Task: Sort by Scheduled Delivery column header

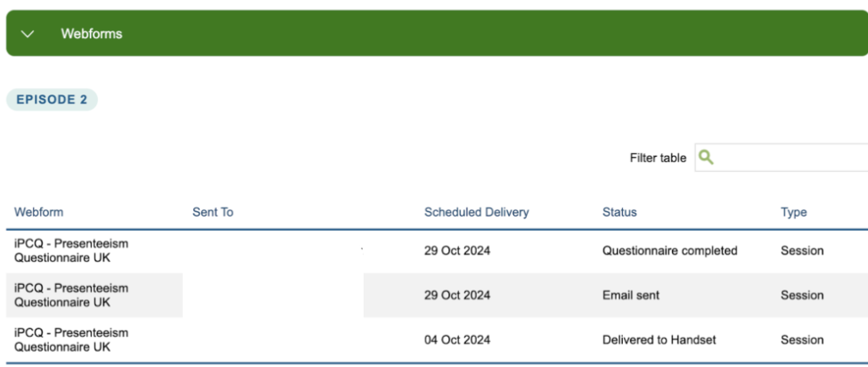Action: 476,213
